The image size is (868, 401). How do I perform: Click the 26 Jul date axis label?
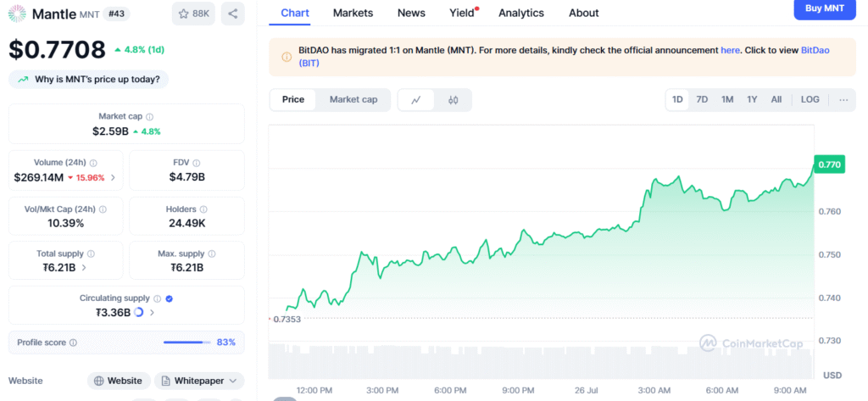[x=587, y=391]
